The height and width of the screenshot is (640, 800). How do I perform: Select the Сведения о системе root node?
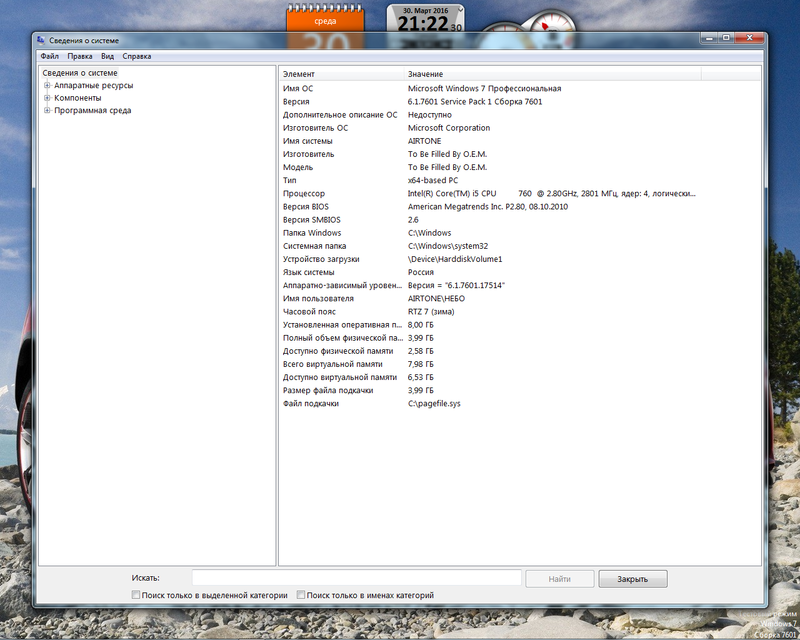click(80, 73)
